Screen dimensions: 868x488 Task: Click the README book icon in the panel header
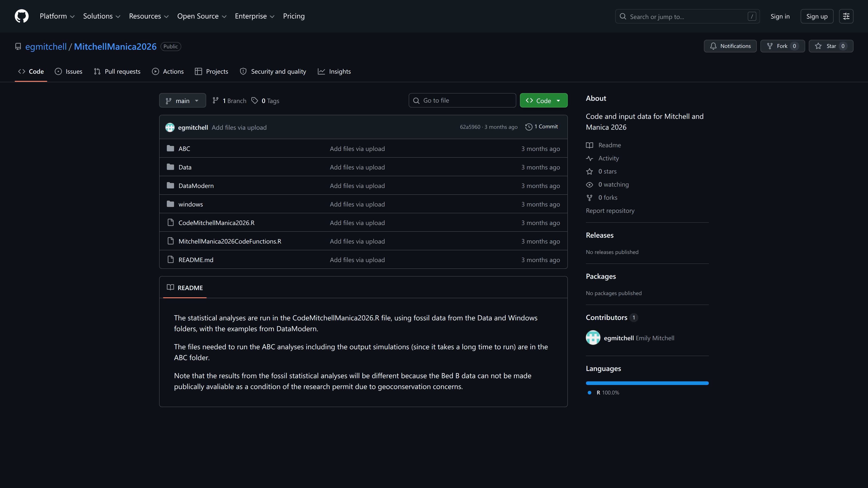coord(170,287)
